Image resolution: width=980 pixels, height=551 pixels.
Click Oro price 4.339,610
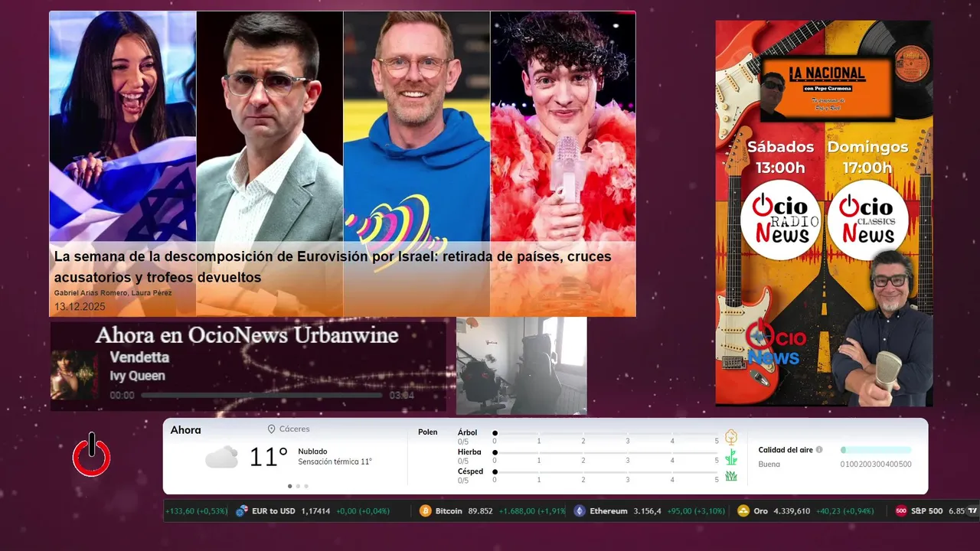[x=792, y=511]
